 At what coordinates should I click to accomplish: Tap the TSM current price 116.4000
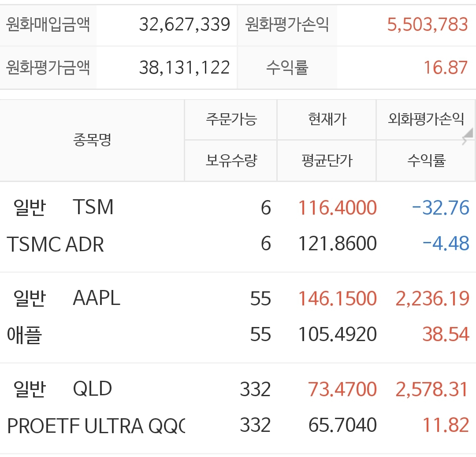coord(337,208)
